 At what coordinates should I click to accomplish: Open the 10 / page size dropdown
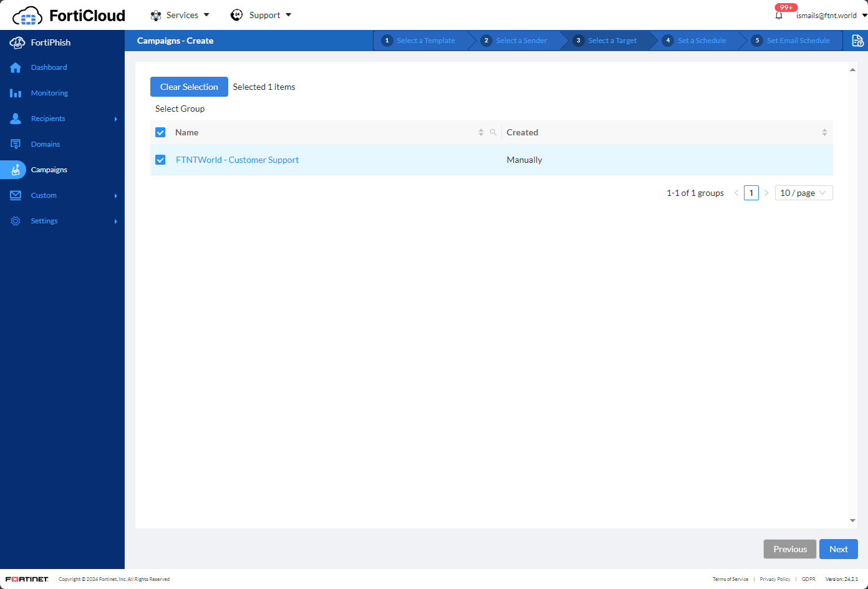(x=804, y=193)
